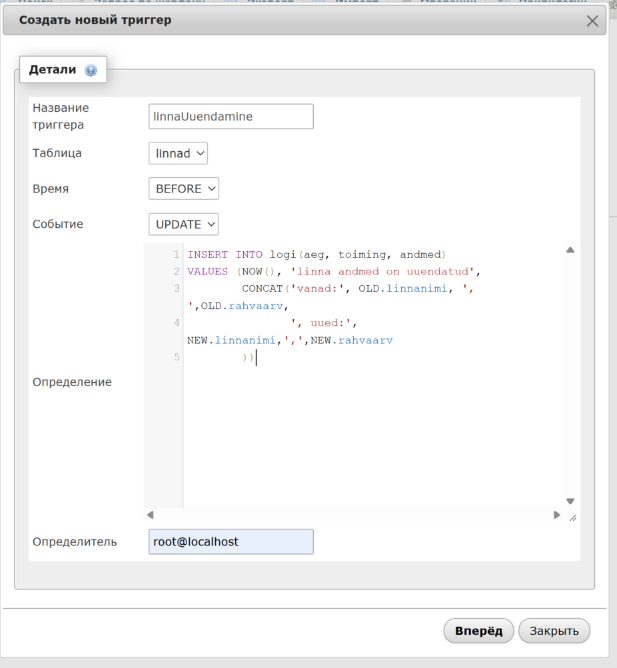617x668 pixels.
Task: Click the Название триггера label
Action: [x=61, y=116]
